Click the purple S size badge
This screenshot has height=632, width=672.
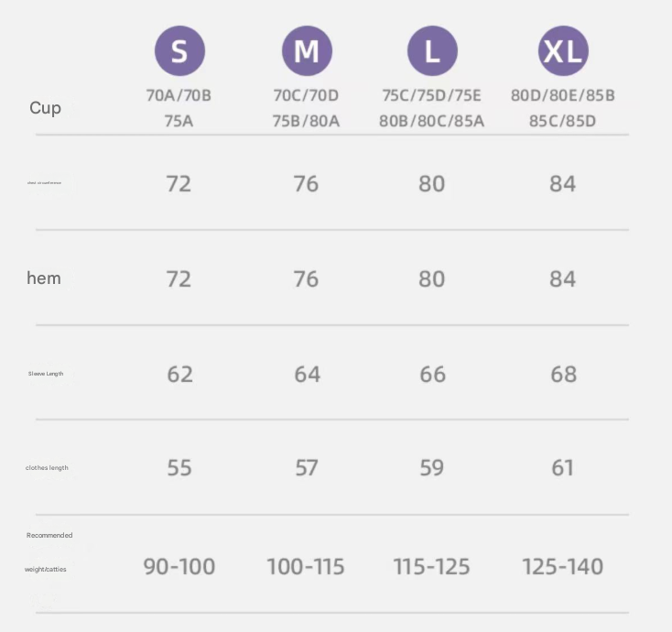point(179,51)
